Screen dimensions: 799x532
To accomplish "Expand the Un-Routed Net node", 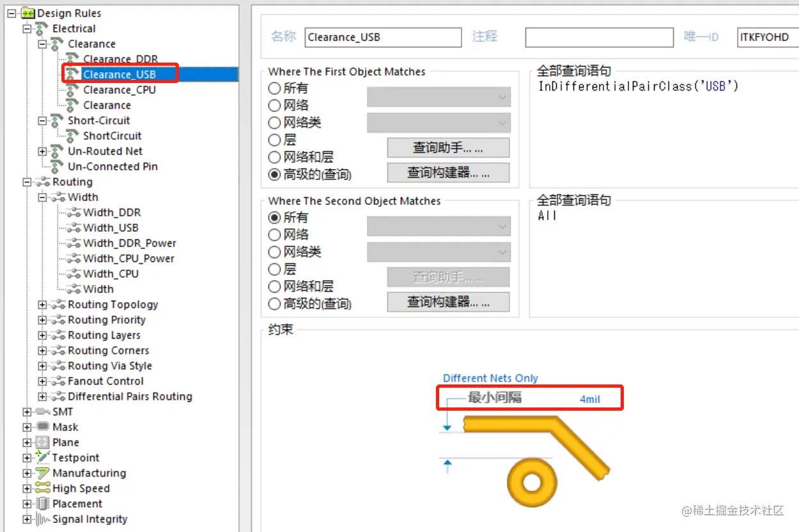I will [x=42, y=151].
